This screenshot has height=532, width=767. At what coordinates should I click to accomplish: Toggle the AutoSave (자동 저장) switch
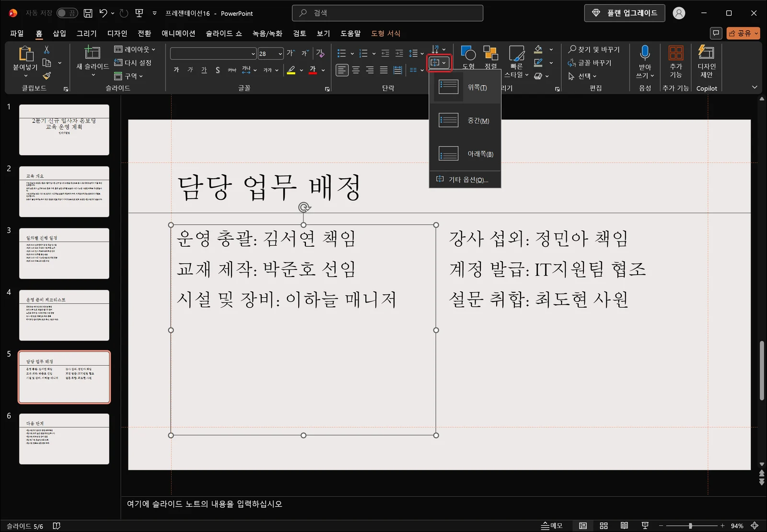[x=67, y=13]
